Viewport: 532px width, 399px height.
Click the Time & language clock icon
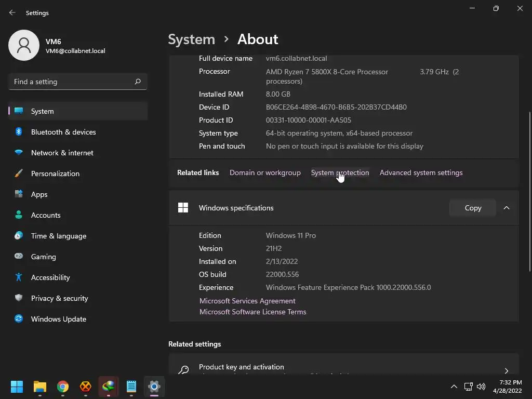point(19,235)
